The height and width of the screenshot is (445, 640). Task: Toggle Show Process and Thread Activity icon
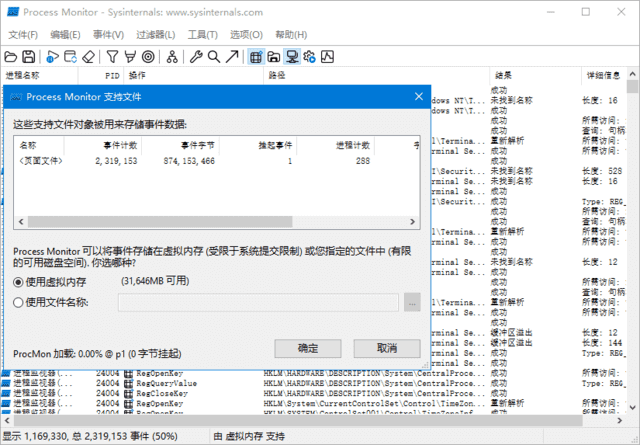[310, 57]
